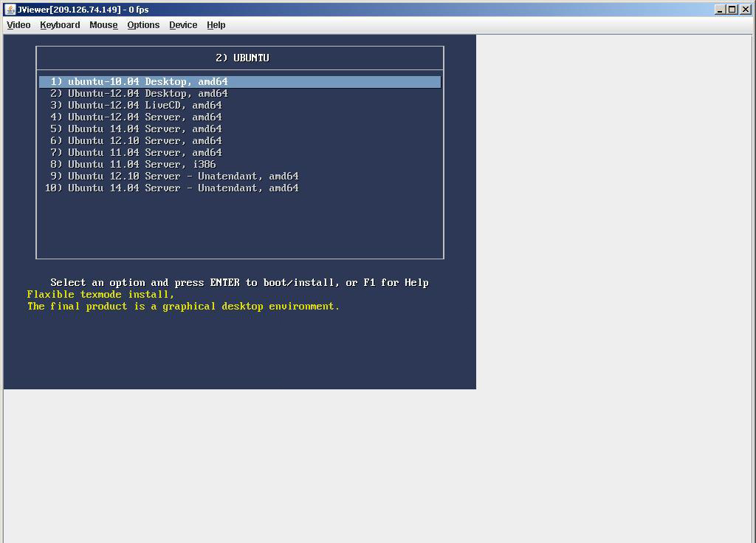Pick Ubuntu 12.10 Server, amd64 entry
The height and width of the screenshot is (543, 756).
coord(145,141)
